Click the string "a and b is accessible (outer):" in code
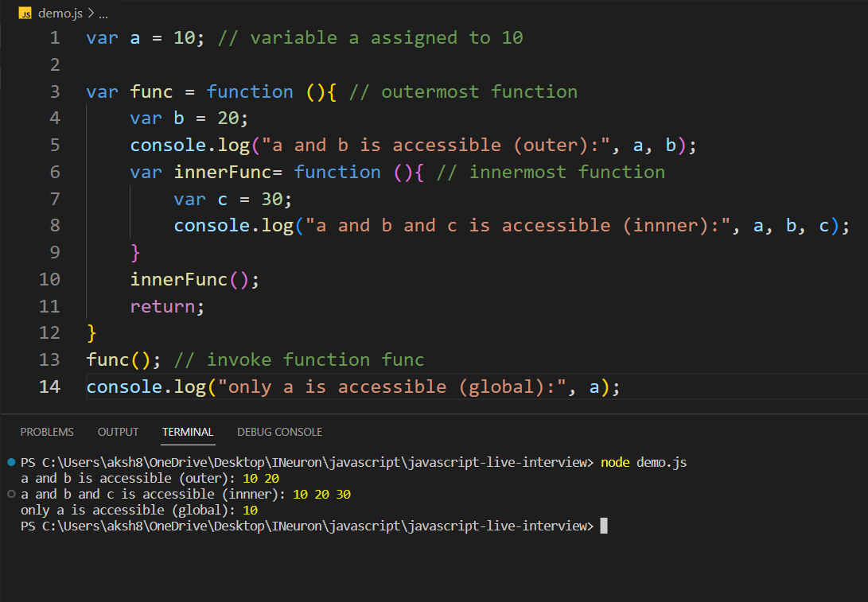 (436, 146)
